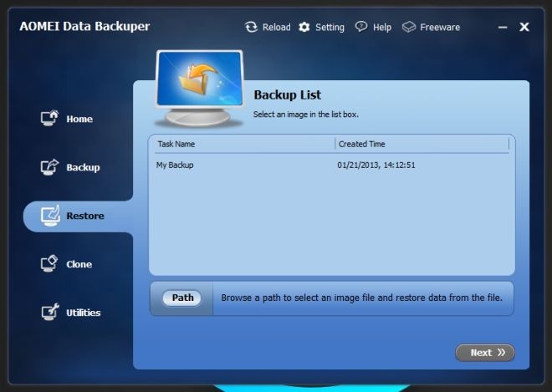Click the Reload circular arrows icon
The width and height of the screenshot is (552, 392).
251,27
